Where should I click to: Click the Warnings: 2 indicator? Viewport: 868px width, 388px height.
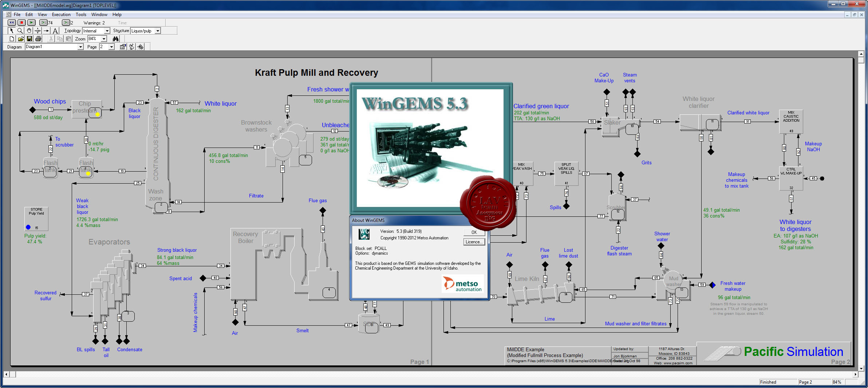94,23
